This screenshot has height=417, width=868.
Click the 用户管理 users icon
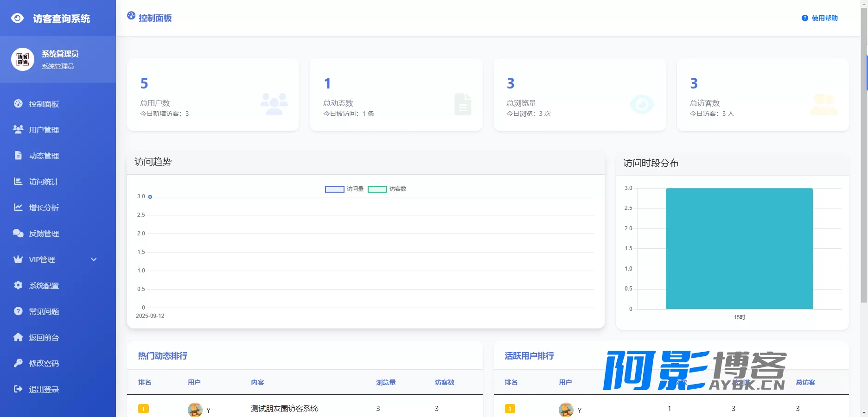pyautogui.click(x=18, y=129)
